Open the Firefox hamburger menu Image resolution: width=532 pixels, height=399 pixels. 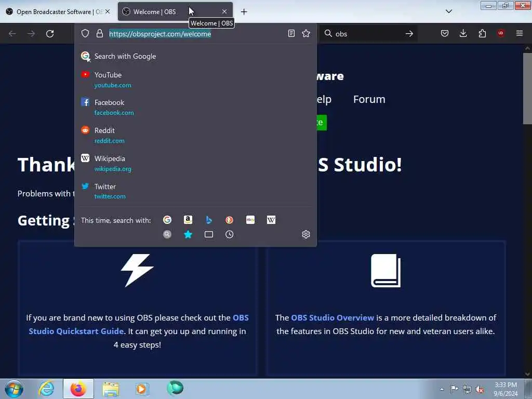[x=520, y=33]
